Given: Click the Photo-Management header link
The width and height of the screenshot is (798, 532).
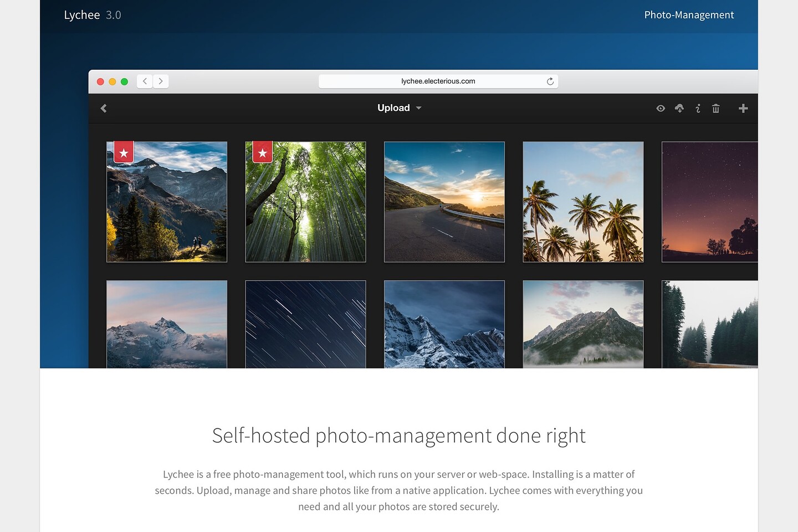Looking at the screenshot, I should tap(689, 15).
